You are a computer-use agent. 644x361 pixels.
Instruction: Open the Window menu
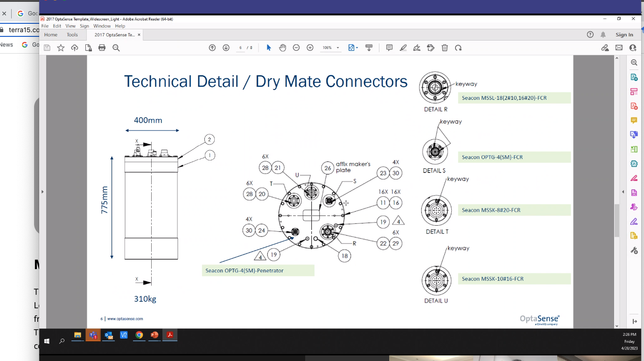(102, 26)
